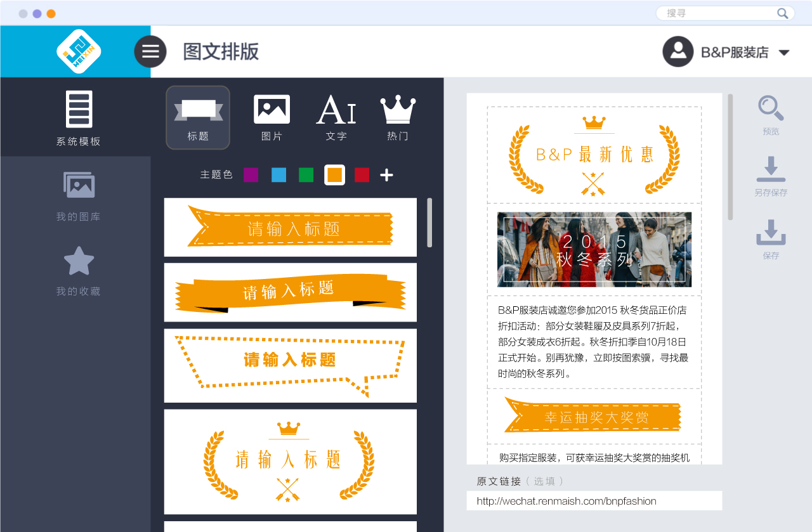Expand the B&P服装店 account dropdown arrow
The width and height of the screenshot is (812, 532).
click(784, 53)
